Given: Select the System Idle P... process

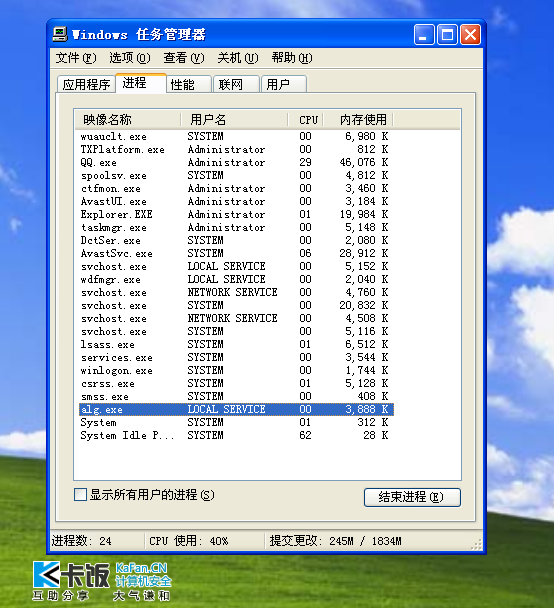Looking at the screenshot, I should pyautogui.click(x=236, y=435).
